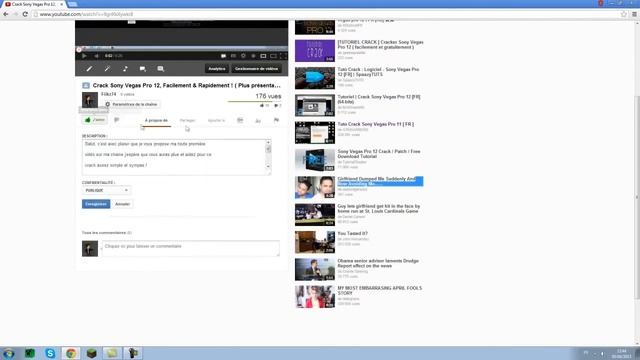Open the magic wand enhancements icon

[x=107, y=69]
